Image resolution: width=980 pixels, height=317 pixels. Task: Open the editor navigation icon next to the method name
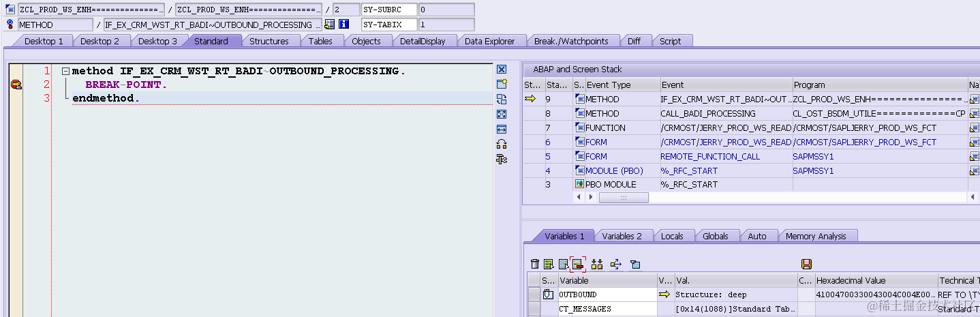click(x=329, y=25)
